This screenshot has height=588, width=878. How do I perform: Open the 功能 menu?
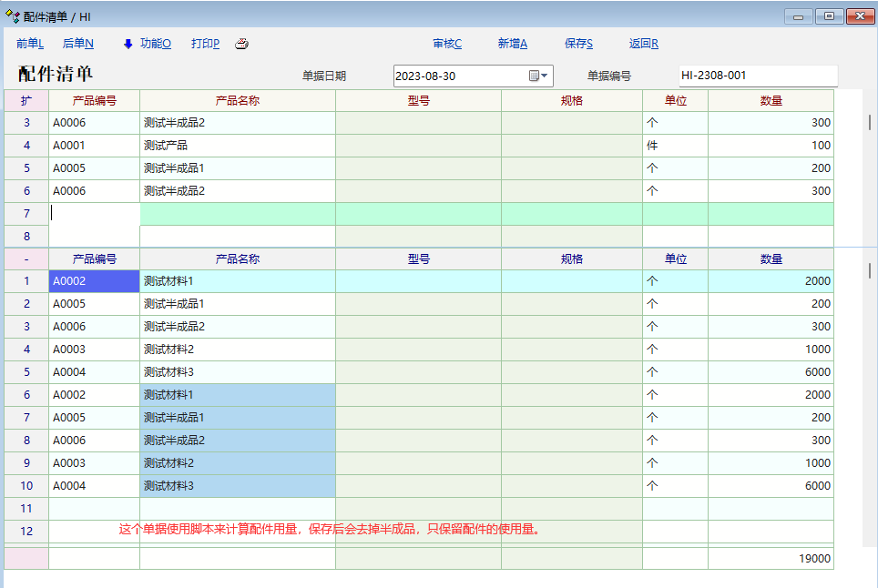coord(155,44)
